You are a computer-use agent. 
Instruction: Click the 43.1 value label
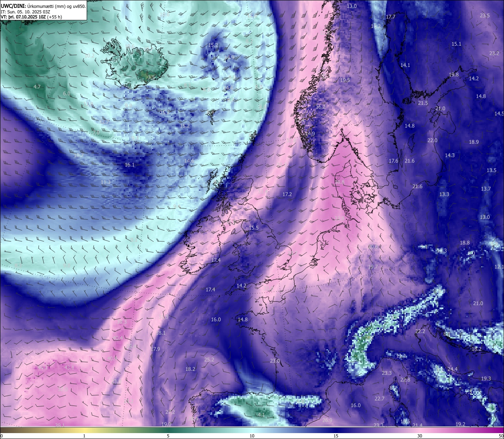69,367
